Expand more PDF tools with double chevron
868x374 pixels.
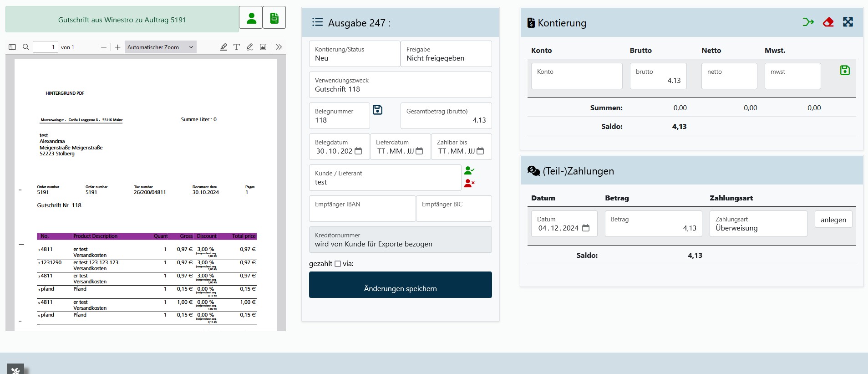click(279, 47)
